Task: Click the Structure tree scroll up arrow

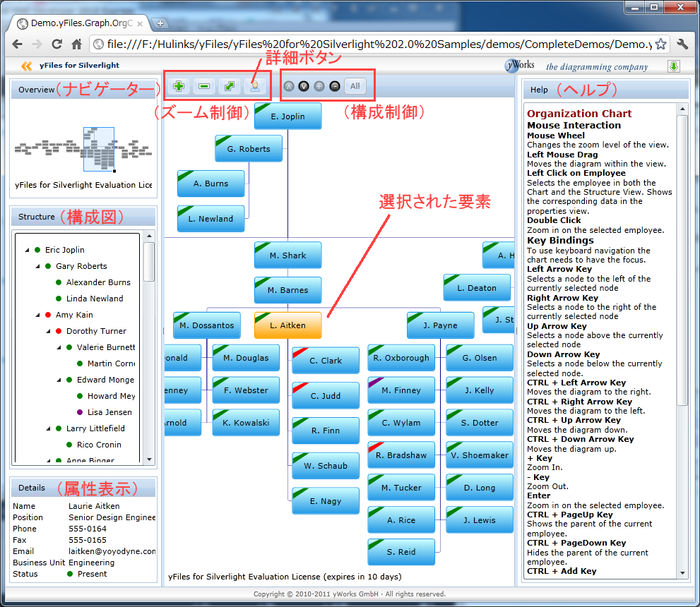Action: point(150,236)
